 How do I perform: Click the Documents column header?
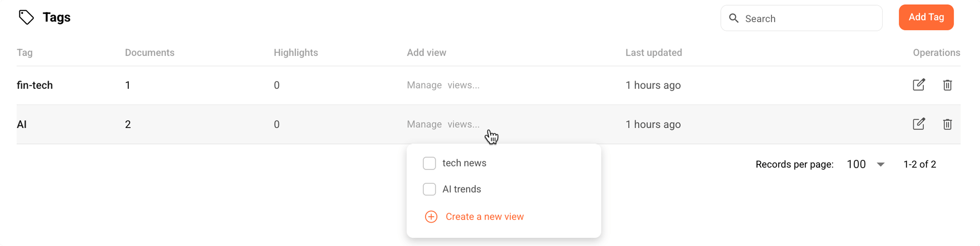tap(149, 52)
